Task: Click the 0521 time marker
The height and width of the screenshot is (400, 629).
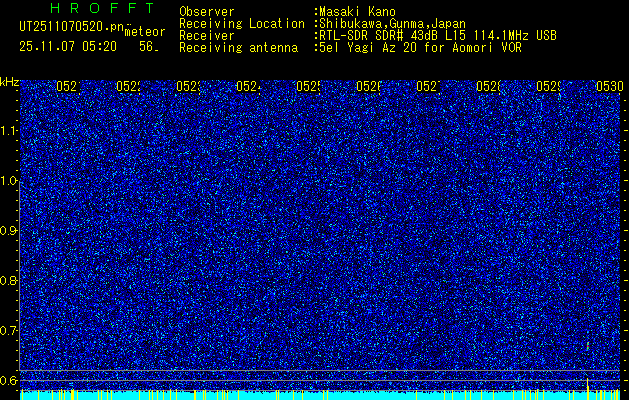Action: click(x=68, y=86)
